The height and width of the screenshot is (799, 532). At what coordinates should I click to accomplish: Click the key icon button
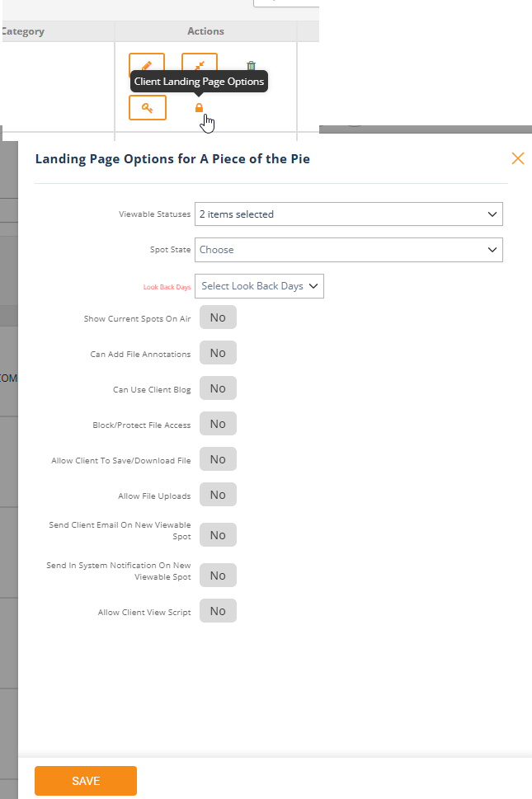coord(148,107)
